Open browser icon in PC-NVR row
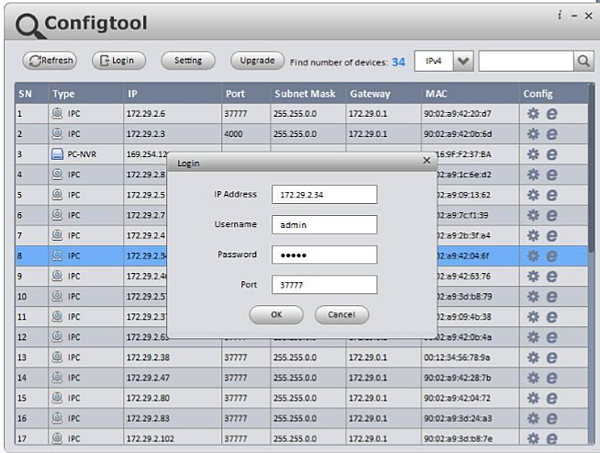600x453 pixels. (x=551, y=154)
